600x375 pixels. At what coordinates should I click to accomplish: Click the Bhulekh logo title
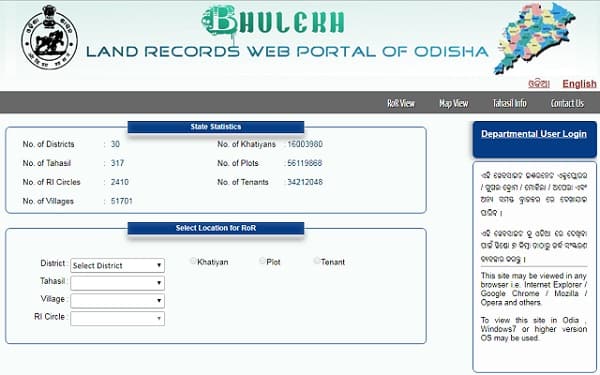pos(273,21)
